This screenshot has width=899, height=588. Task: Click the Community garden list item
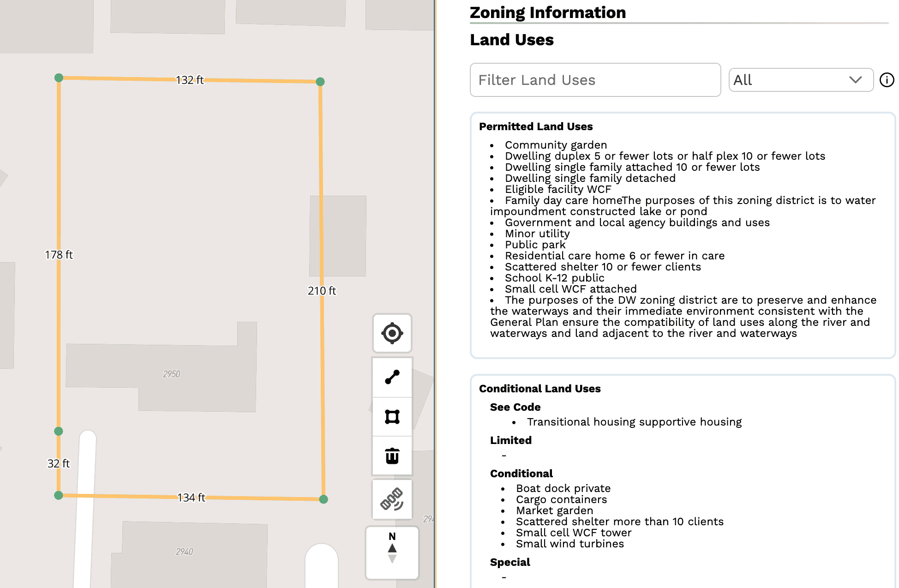[x=556, y=145]
